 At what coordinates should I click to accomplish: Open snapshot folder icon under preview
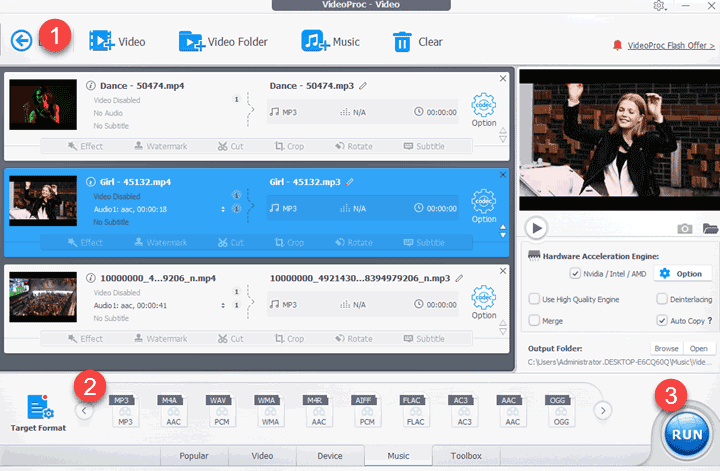point(710,228)
